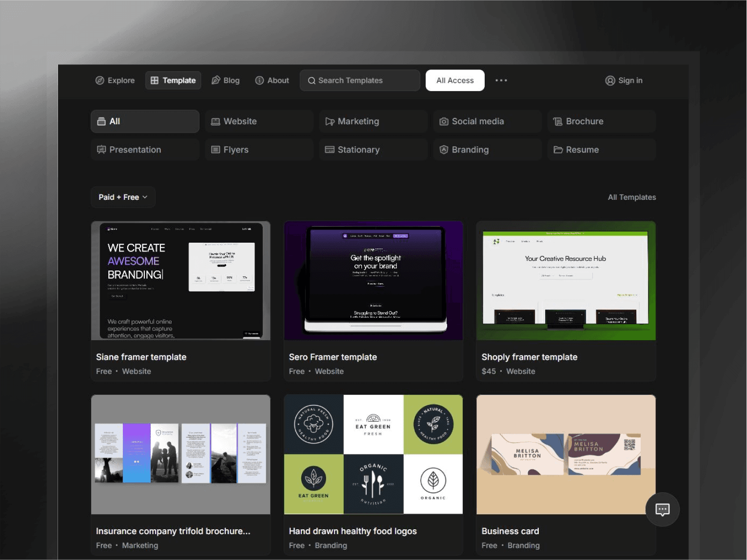The width and height of the screenshot is (747, 560).
Task: Show the Resume category
Action: click(x=601, y=150)
